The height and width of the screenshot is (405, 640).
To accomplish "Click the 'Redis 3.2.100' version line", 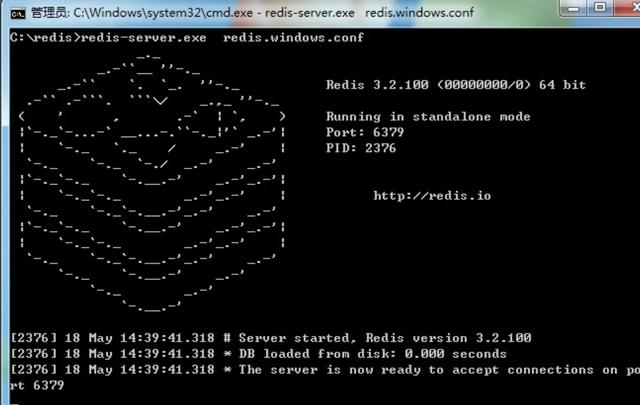I will 456,85.
